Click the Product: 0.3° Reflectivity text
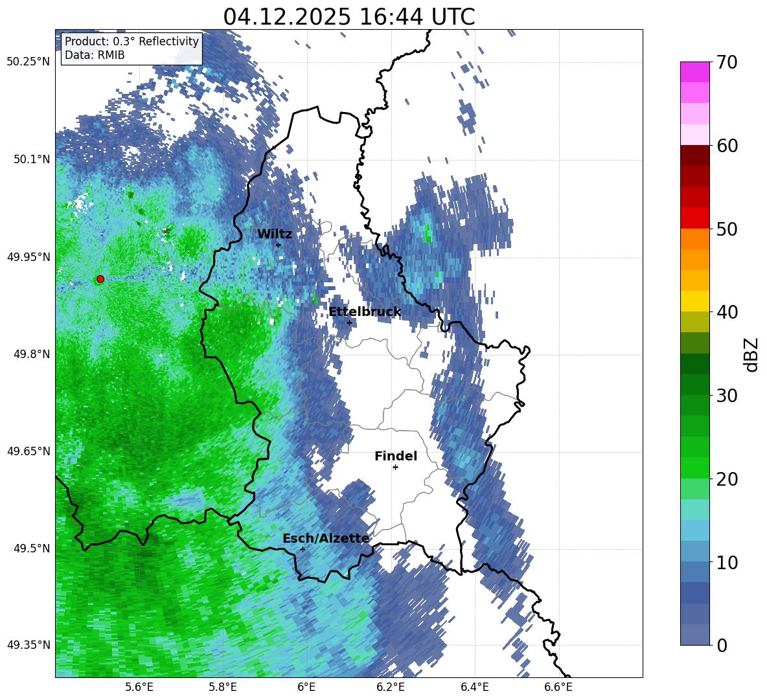The height and width of the screenshot is (700, 767). point(132,41)
